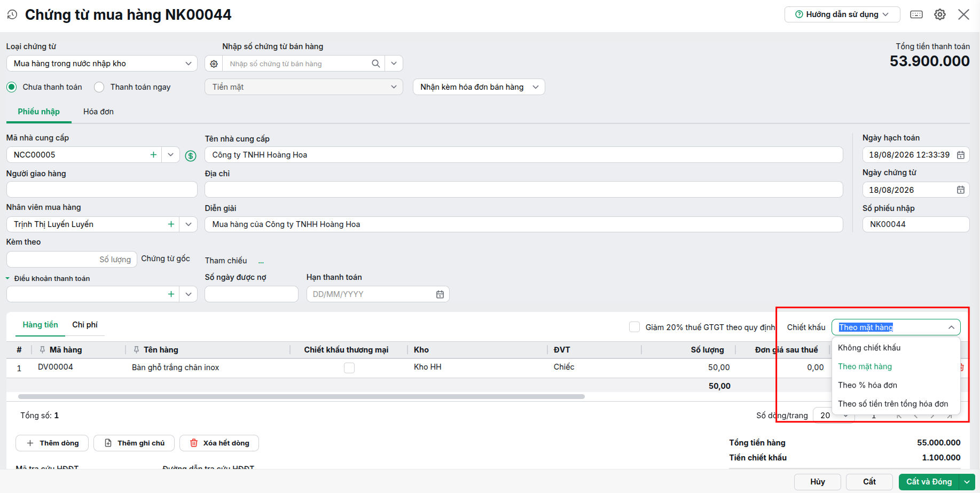Image resolution: width=980 pixels, height=493 pixels.
Task: Click horizontal scrollbar of item grid
Action: [x=301, y=397]
